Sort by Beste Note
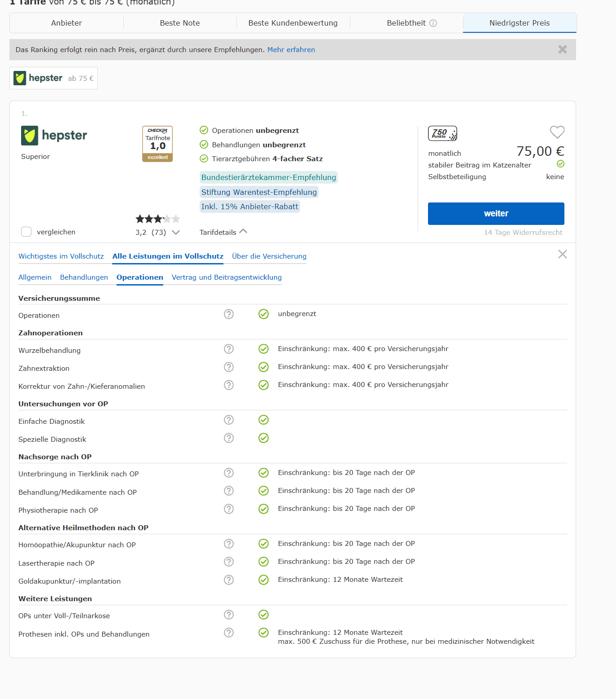Screen dimensions: 616x699 pyautogui.click(x=180, y=23)
